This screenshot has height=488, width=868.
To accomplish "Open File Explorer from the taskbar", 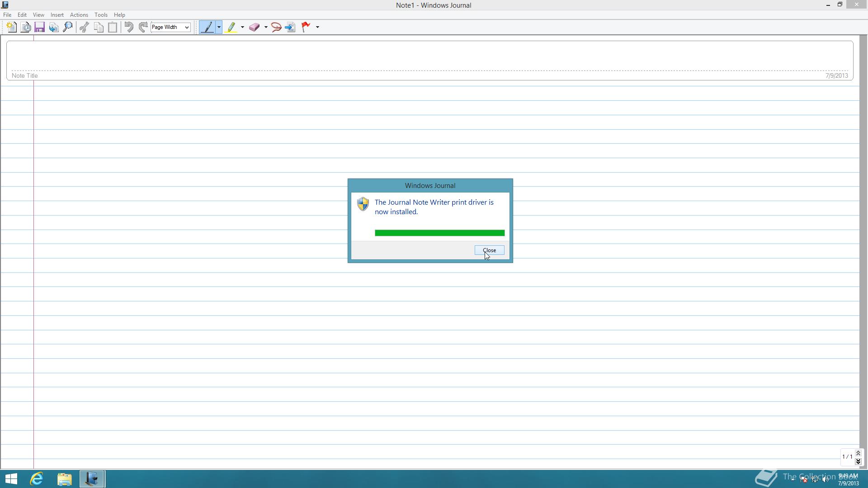I will point(65,479).
